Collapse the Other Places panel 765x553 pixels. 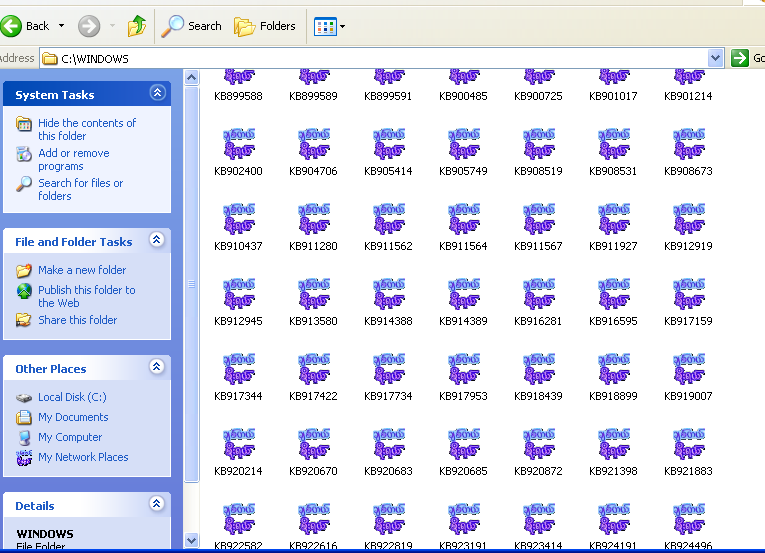point(157,367)
